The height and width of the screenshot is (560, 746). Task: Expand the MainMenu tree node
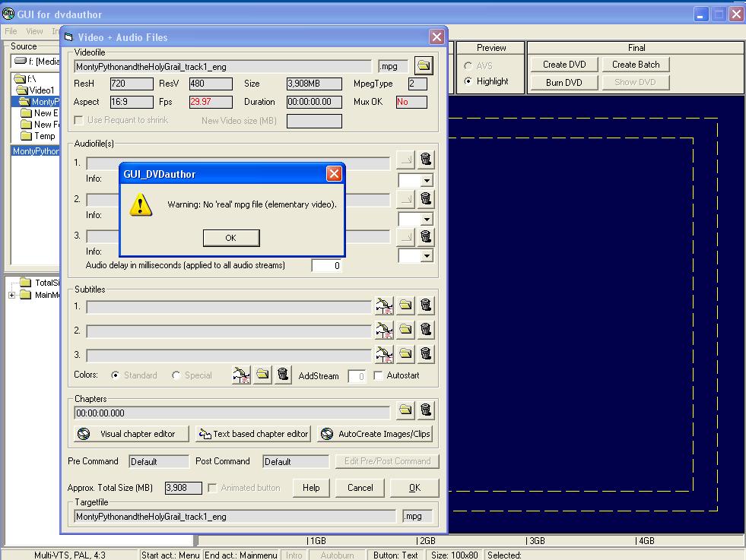point(12,296)
